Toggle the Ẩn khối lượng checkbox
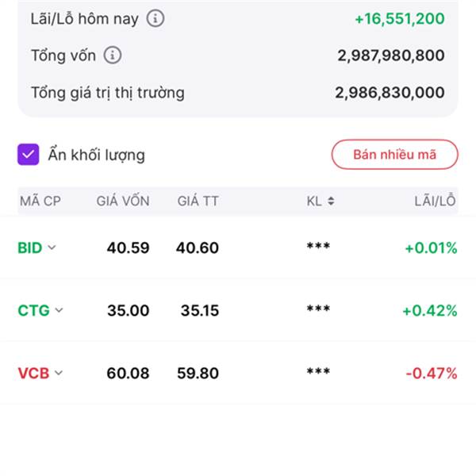 point(29,155)
